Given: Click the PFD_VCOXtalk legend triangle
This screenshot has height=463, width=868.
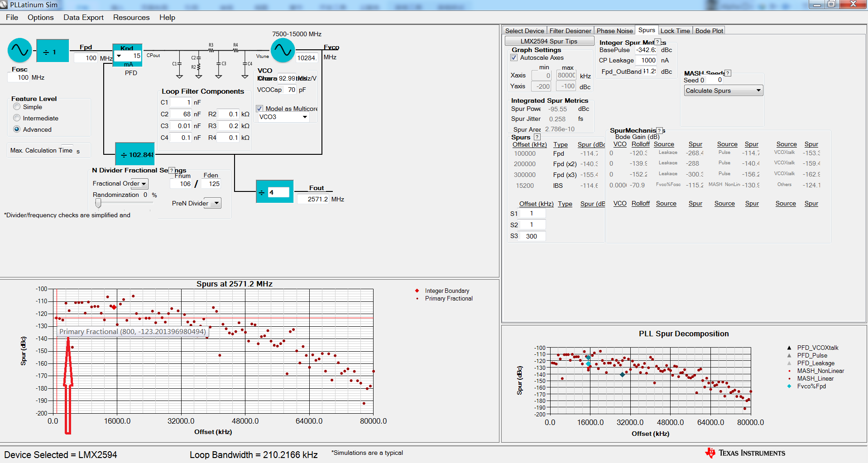Looking at the screenshot, I should pyautogui.click(x=789, y=348).
